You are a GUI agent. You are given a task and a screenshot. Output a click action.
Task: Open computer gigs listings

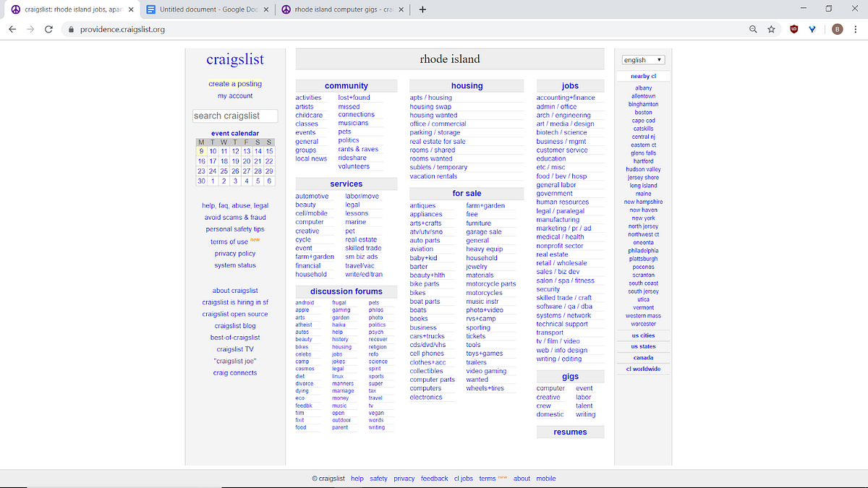point(550,388)
